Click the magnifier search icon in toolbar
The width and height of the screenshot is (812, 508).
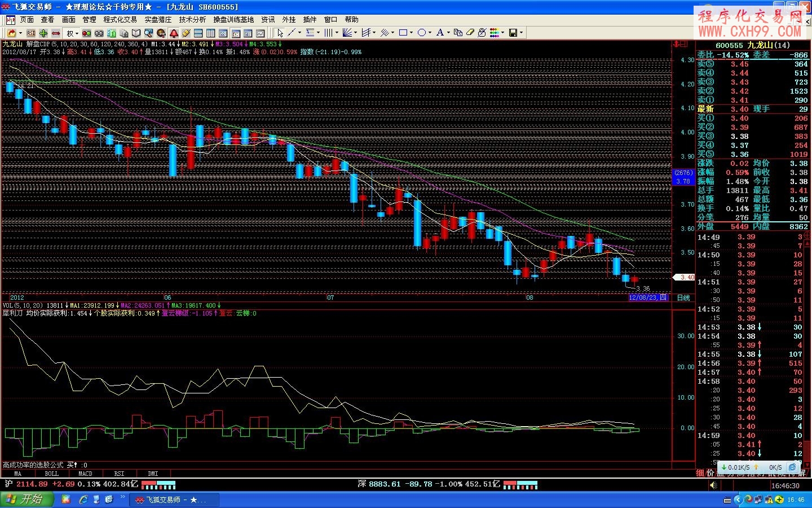148,33
